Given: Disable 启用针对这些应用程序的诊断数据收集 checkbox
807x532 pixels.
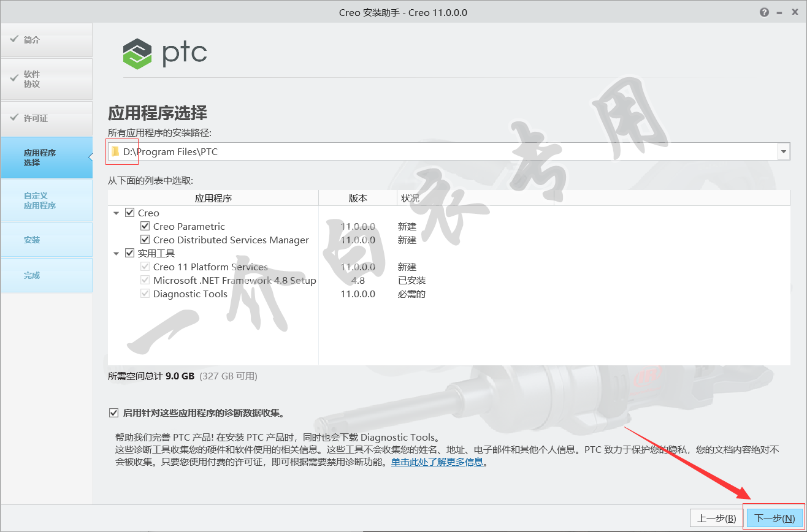Looking at the screenshot, I should [x=113, y=412].
